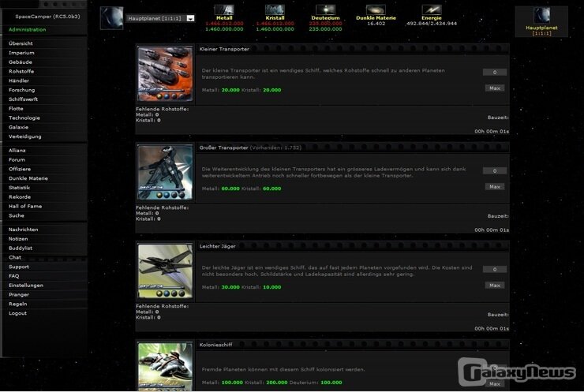The height and width of the screenshot is (392, 584).
Task: Click the Kolonieschiff title
Action: 215,345
